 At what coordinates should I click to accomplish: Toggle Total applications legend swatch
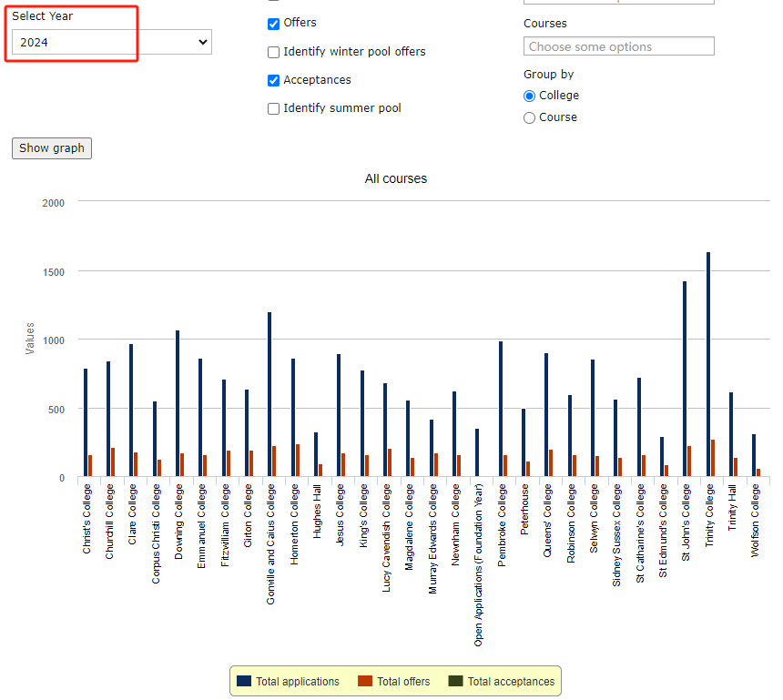point(244,681)
